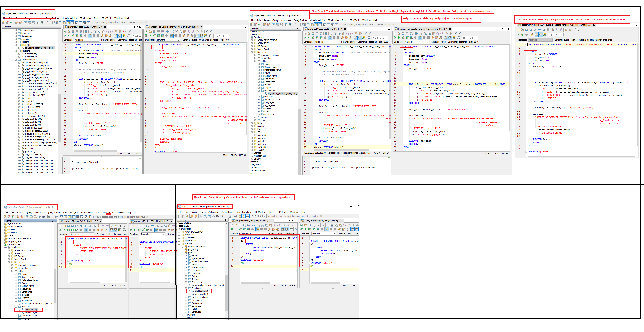This screenshot has height=332, width=644.
Task: Click Paste icon in pid 700 editor toolbar
Action: pos(185,32)
